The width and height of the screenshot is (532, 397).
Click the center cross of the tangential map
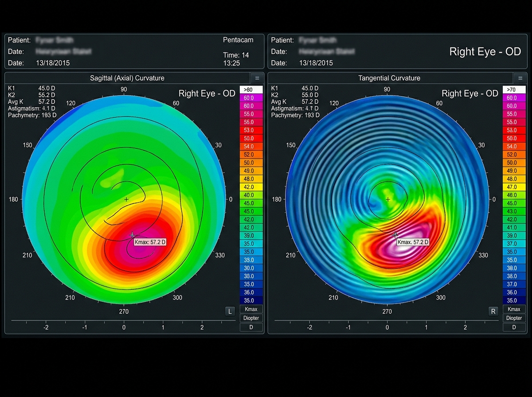(x=388, y=200)
